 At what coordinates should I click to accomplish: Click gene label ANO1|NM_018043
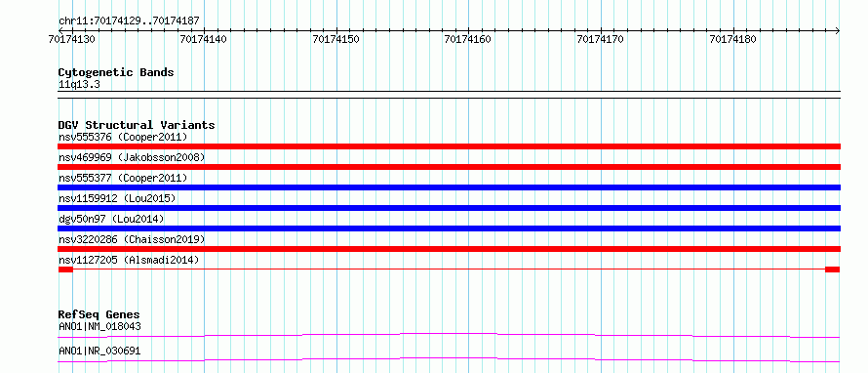(99, 326)
